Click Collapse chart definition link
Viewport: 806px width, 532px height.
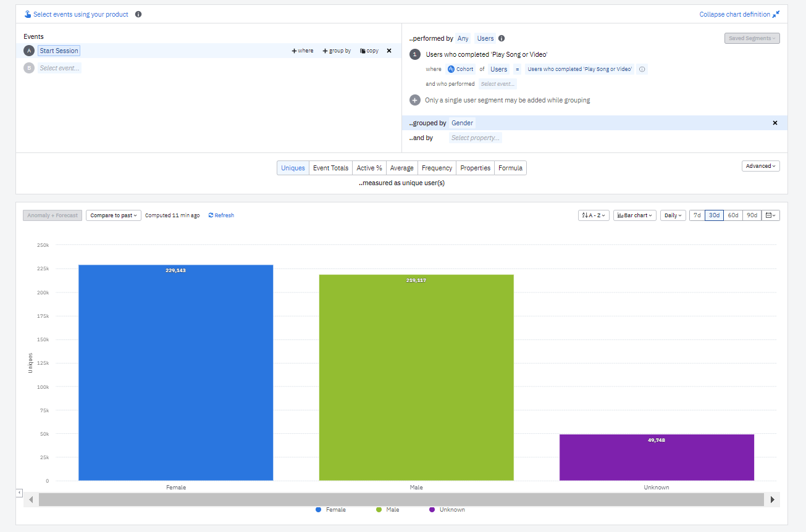point(735,14)
